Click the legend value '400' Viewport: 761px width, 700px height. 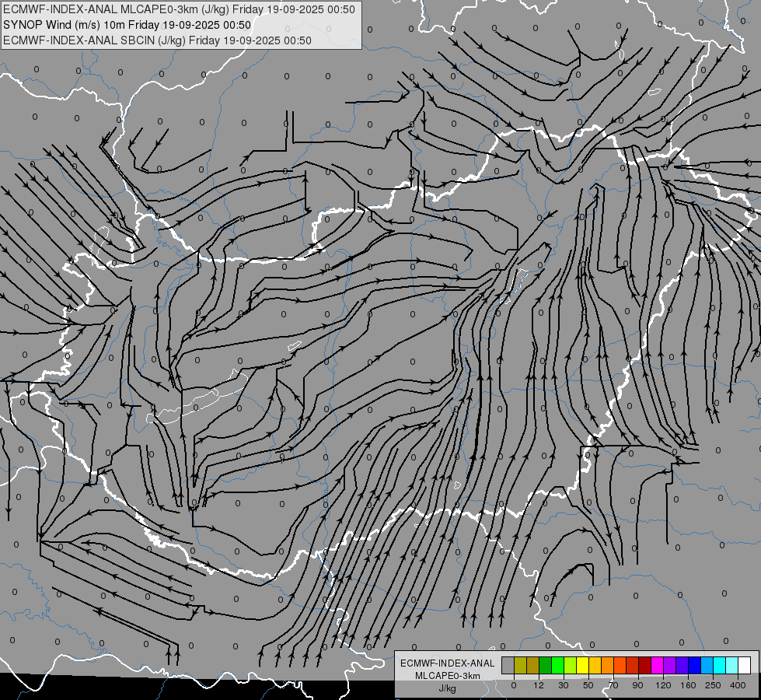coord(738,685)
